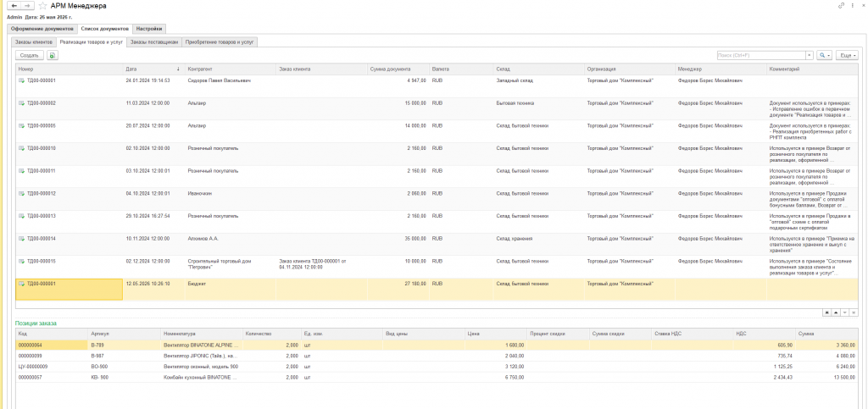Select Заказ клиента ТД00-000001 от 04.11.2024 cell
This screenshot has width=868, height=409.
321,267
